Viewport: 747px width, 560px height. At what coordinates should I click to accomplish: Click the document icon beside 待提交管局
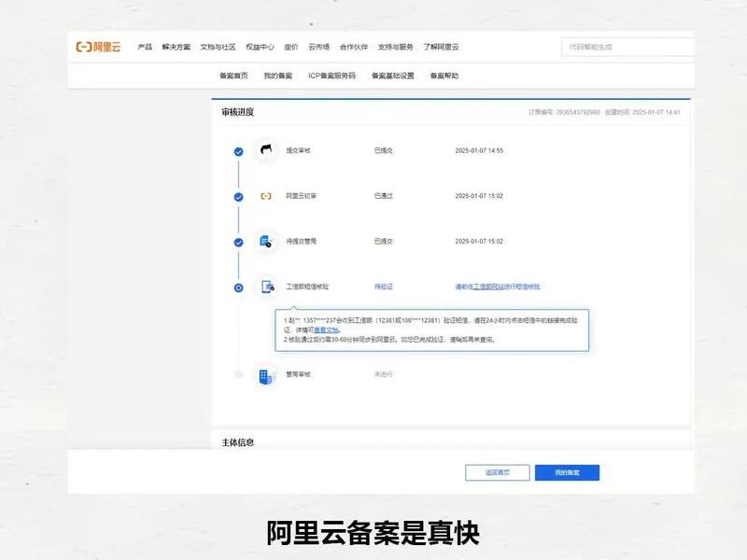pyautogui.click(x=266, y=242)
